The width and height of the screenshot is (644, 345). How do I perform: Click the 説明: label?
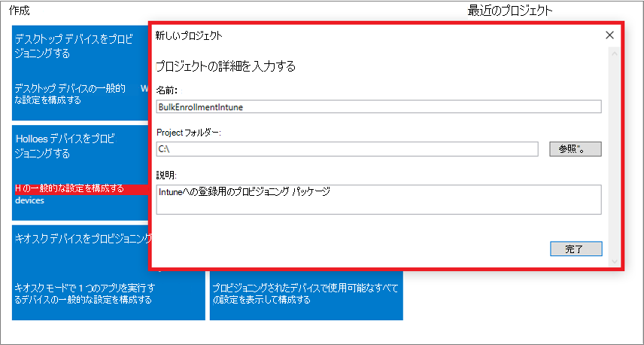click(x=166, y=176)
